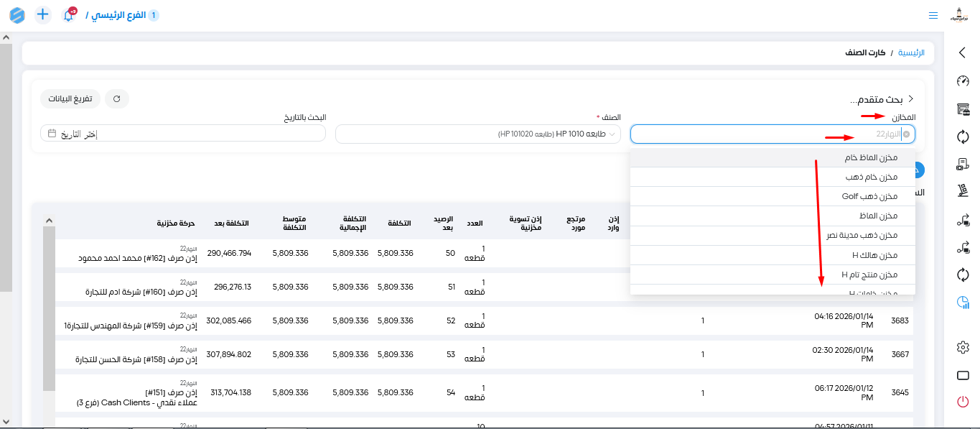Toggle the hamburger menu icon
The width and height of the screenshot is (980, 429).
(x=933, y=15)
